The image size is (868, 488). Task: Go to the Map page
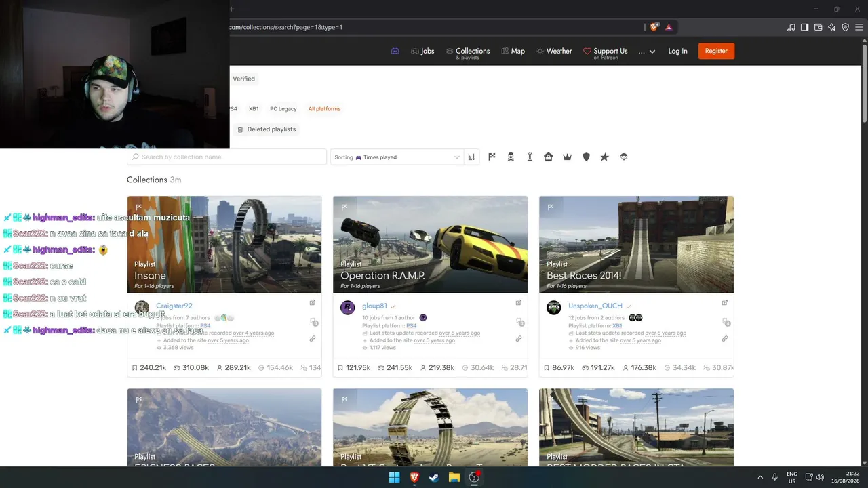pyautogui.click(x=513, y=51)
